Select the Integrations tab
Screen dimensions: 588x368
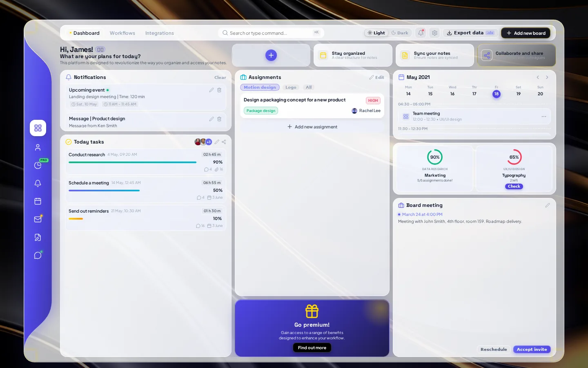[x=160, y=33]
